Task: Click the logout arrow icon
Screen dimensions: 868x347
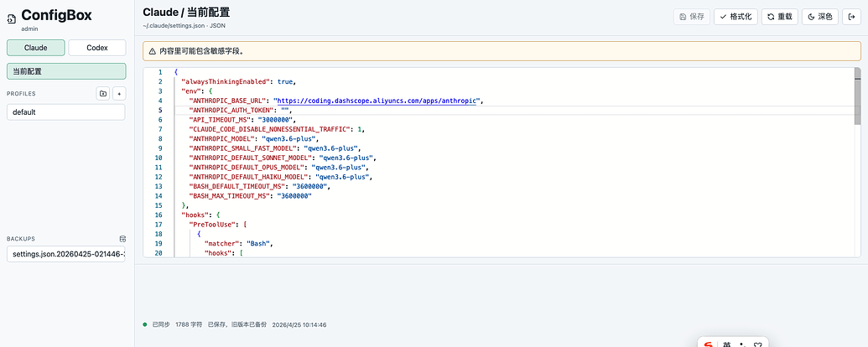Action: 851,17
